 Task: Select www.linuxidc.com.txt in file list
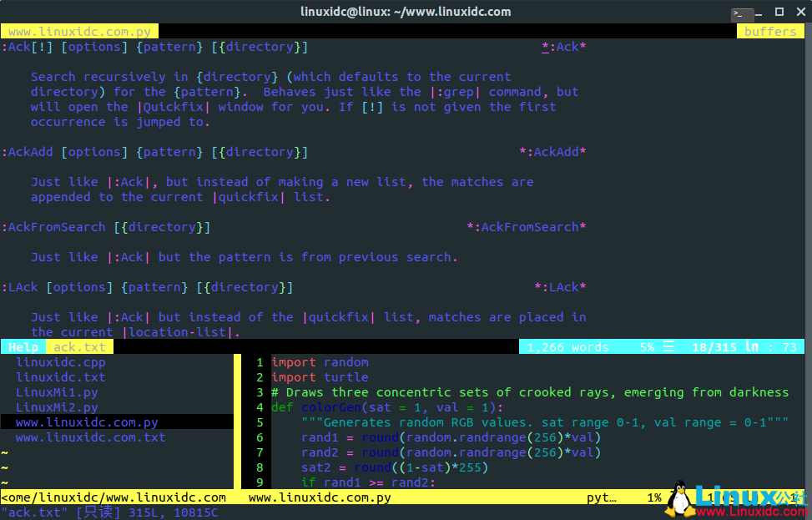(x=90, y=437)
